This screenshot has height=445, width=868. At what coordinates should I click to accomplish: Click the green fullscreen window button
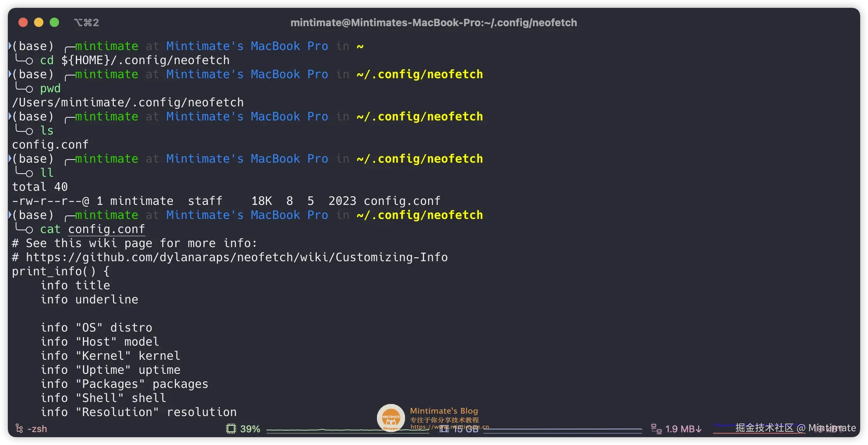click(x=54, y=23)
